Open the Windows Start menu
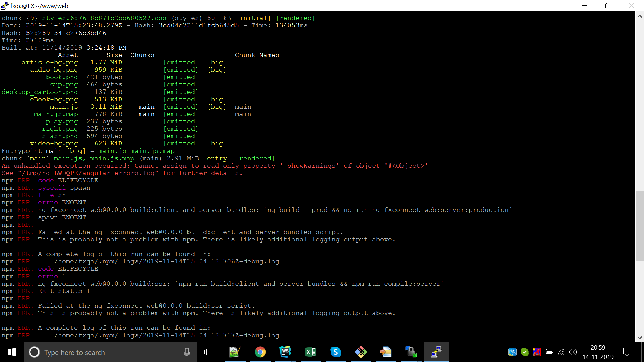Screen dimensions: 644x362 coord(12,352)
